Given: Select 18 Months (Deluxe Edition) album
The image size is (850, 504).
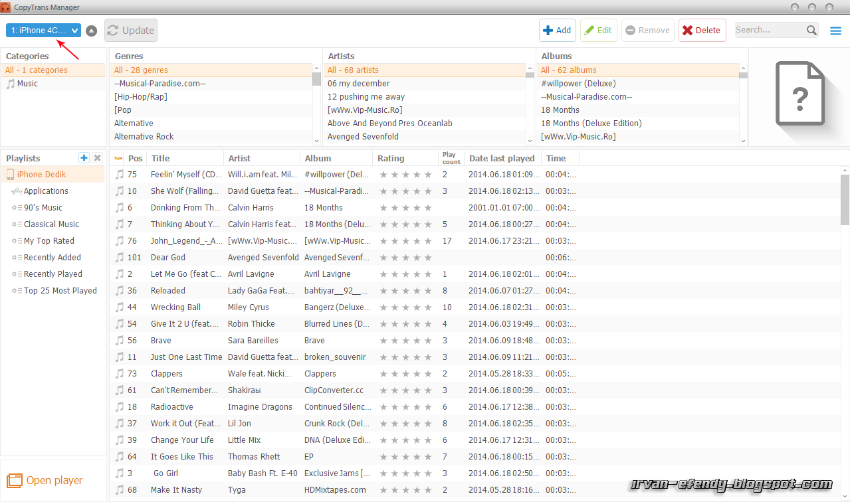Looking at the screenshot, I should 638,124.
